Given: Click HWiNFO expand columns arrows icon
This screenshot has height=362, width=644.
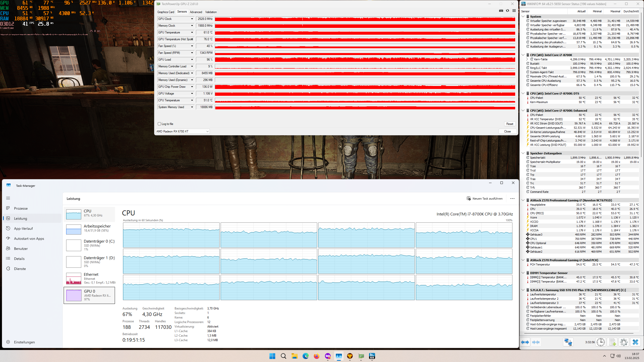Looking at the screenshot, I should [x=525, y=342].
